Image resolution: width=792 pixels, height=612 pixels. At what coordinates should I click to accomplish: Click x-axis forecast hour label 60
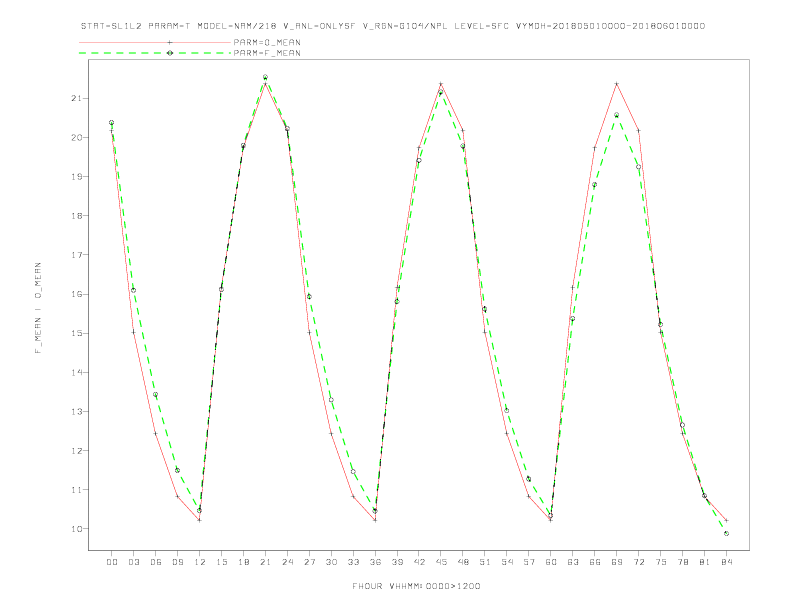(551, 562)
